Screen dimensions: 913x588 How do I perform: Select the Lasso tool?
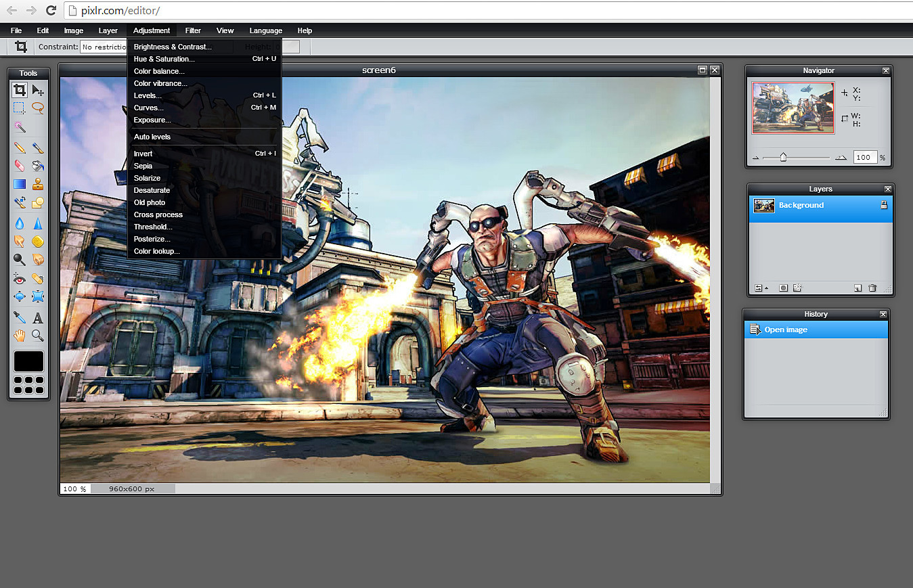tap(38, 108)
